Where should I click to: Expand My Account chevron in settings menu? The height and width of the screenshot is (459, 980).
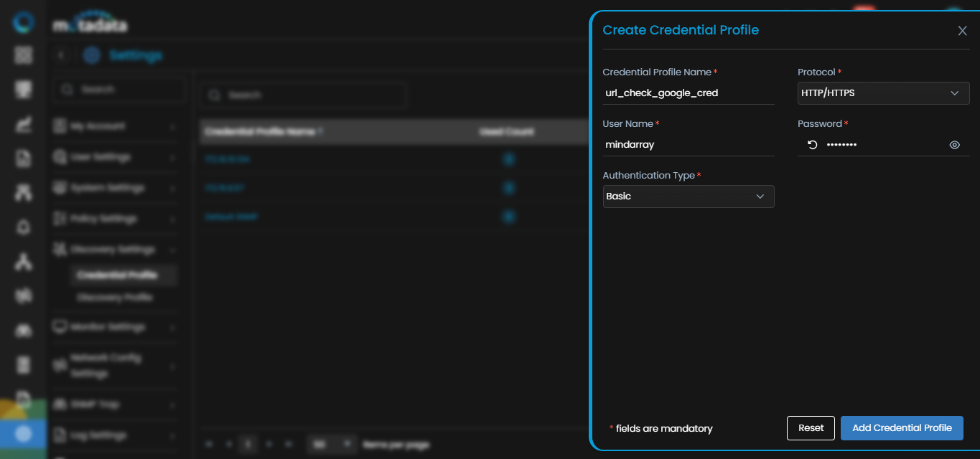tap(172, 127)
